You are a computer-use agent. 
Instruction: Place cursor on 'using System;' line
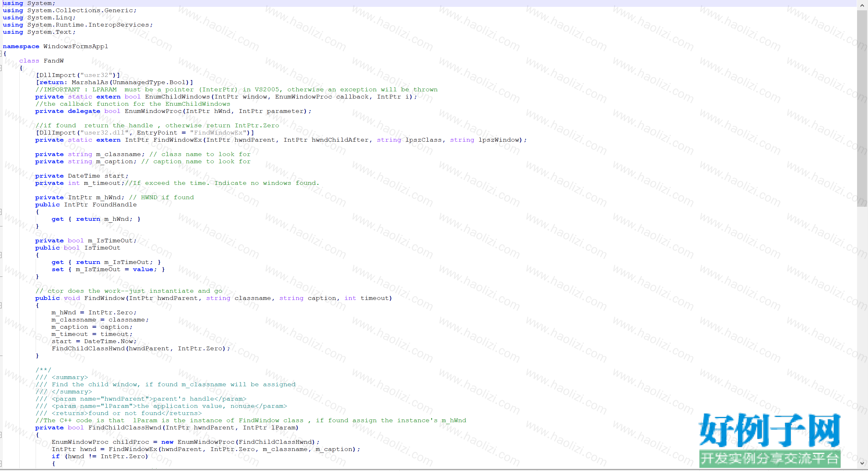click(29, 3)
